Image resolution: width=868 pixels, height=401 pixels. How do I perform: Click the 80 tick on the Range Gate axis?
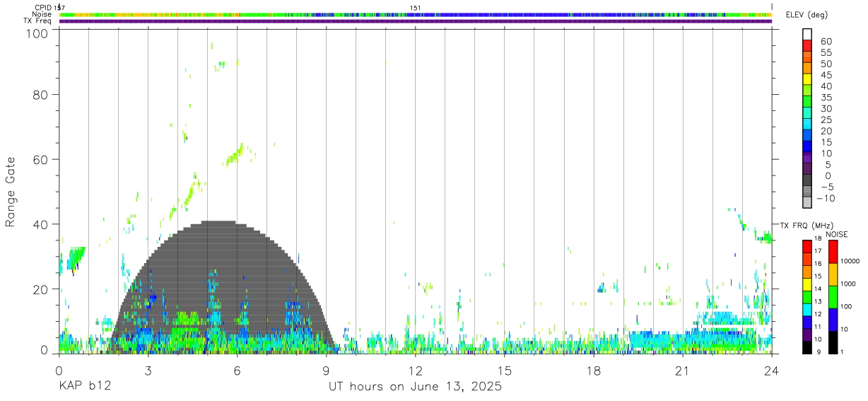pos(41,94)
